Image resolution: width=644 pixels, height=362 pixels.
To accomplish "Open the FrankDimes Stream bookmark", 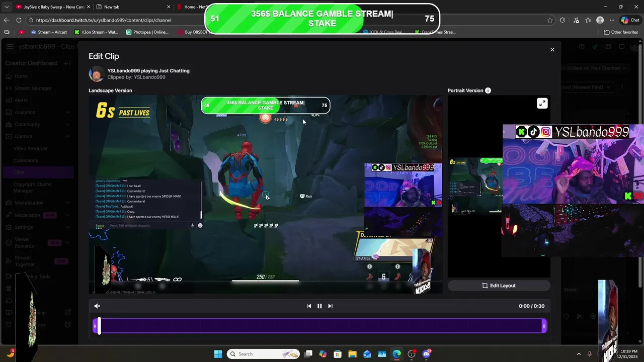I will [x=435, y=32].
